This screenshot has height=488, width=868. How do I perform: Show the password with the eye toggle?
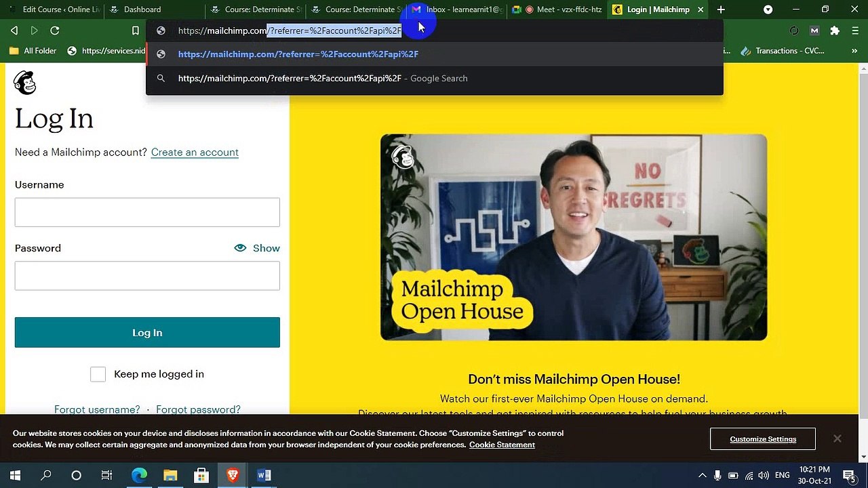[257, 248]
